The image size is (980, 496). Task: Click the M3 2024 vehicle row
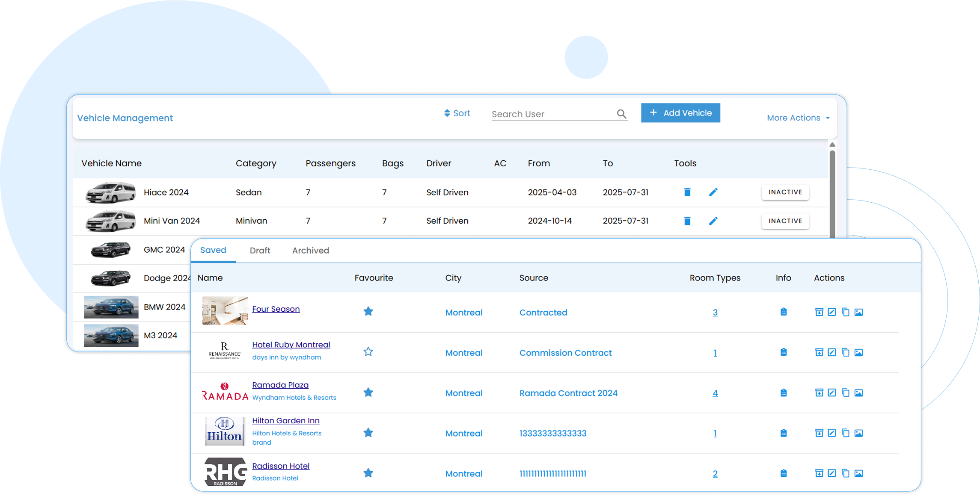[132, 336]
